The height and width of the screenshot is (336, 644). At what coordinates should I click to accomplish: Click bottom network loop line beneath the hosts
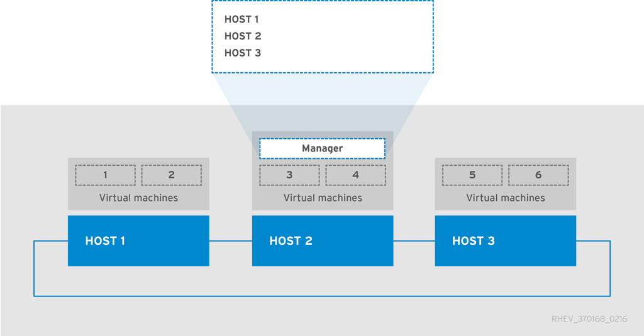pyautogui.click(x=322, y=296)
